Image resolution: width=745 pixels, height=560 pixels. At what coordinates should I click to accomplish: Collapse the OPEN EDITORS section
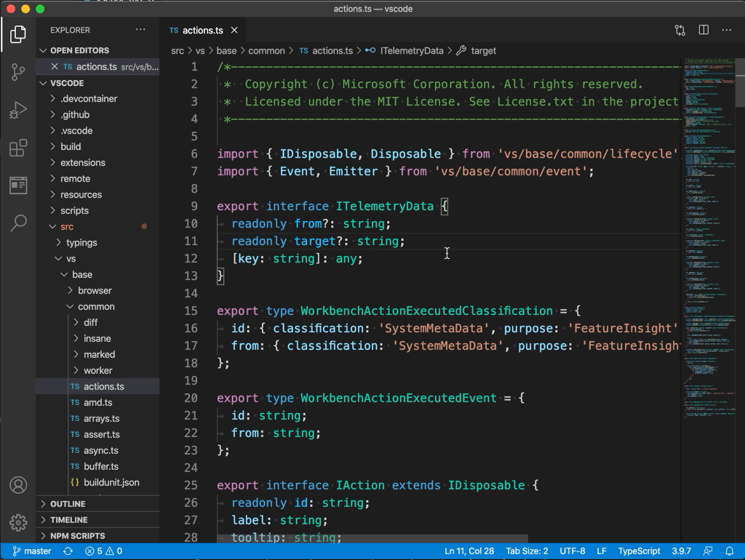tap(79, 50)
